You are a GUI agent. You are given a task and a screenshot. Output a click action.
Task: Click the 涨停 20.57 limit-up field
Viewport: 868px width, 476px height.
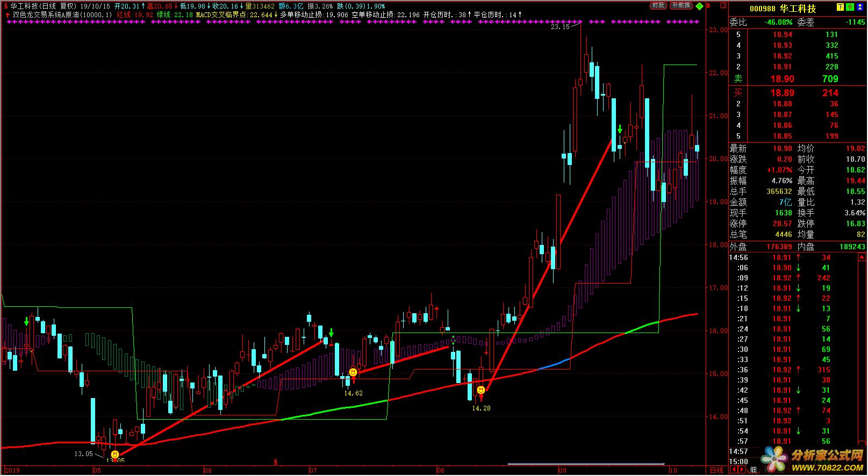(x=761, y=223)
